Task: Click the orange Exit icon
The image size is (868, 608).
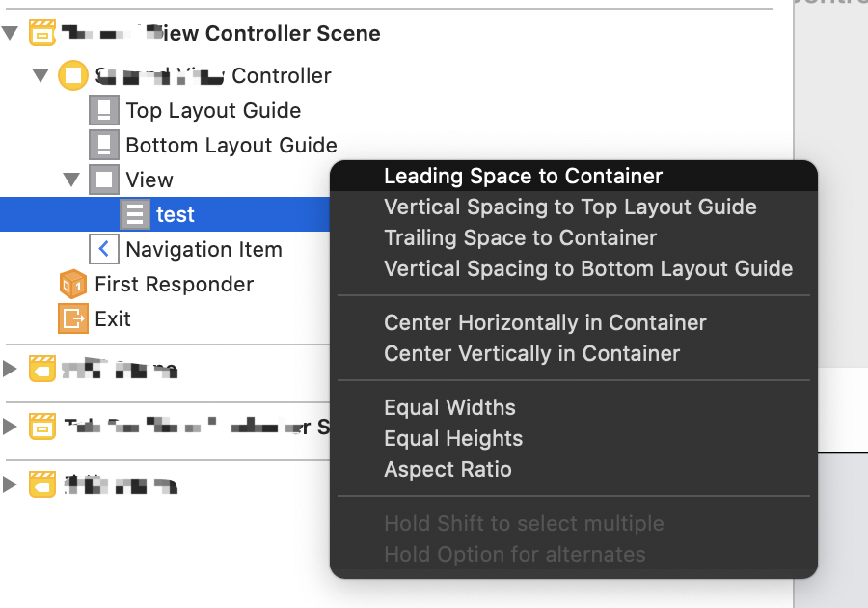Action: tap(73, 318)
